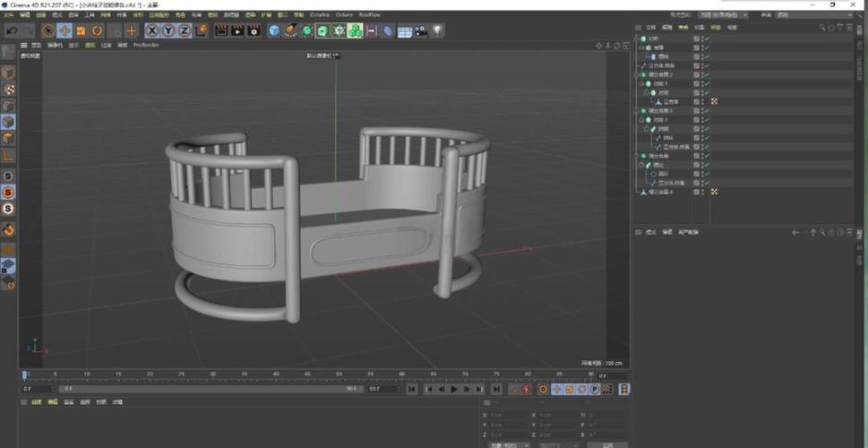Toggle the layer checkbox on the 立方体 row
Screen dimensions: 868x448
(x=696, y=102)
